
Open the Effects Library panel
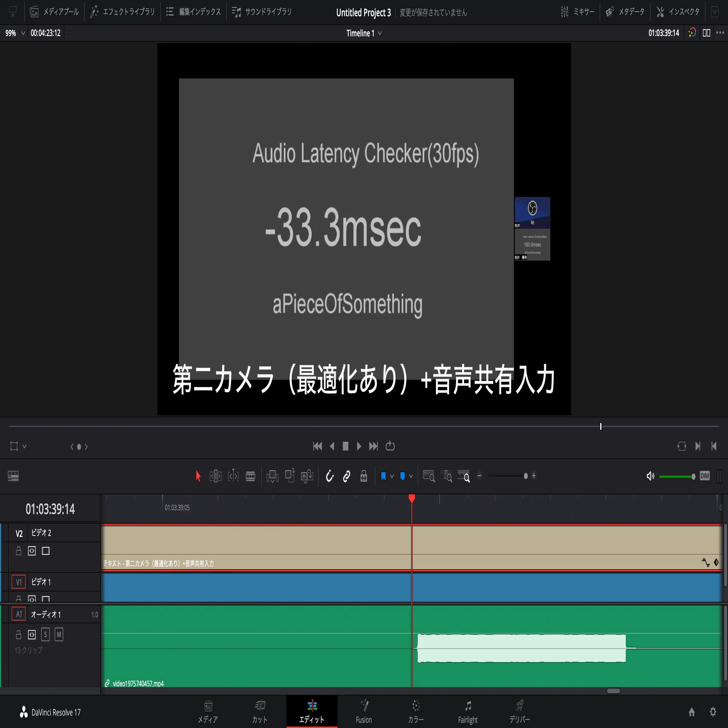(x=122, y=12)
